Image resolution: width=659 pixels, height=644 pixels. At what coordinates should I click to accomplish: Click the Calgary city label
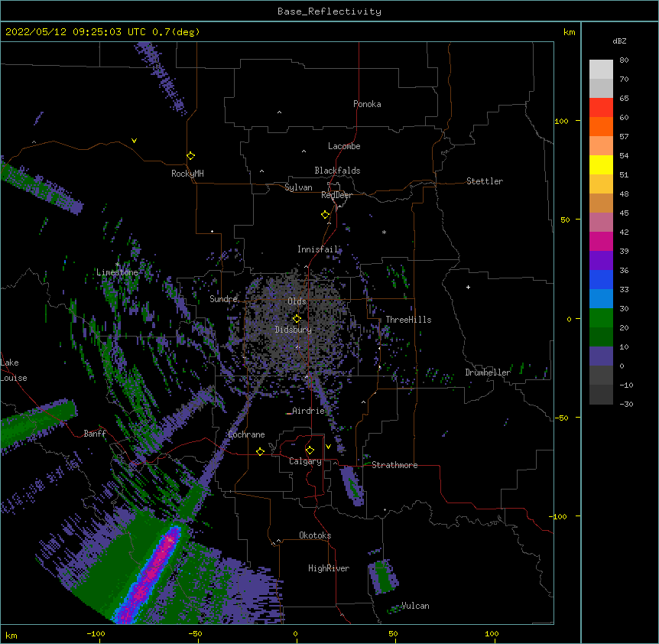coord(305,461)
